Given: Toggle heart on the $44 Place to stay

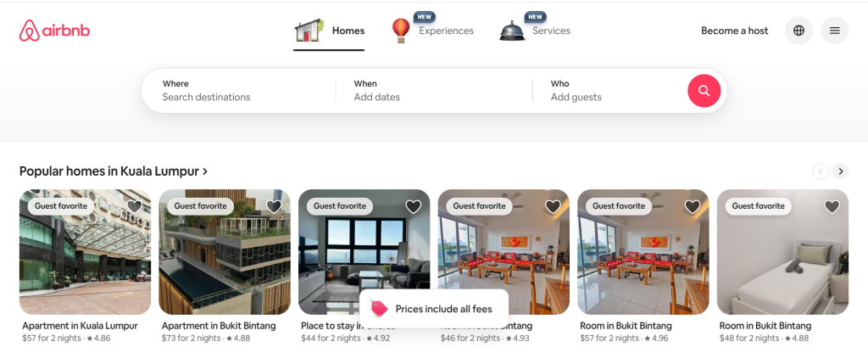Looking at the screenshot, I should click(x=414, y=207).
